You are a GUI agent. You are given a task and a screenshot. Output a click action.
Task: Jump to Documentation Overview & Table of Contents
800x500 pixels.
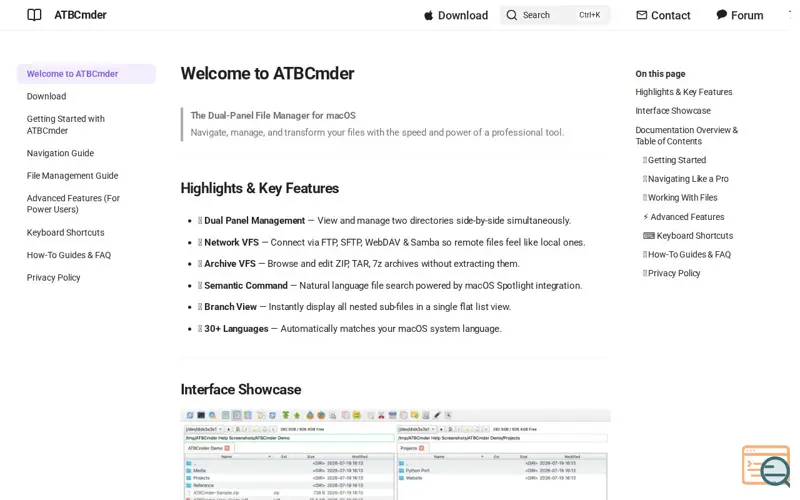pos(687,136)
